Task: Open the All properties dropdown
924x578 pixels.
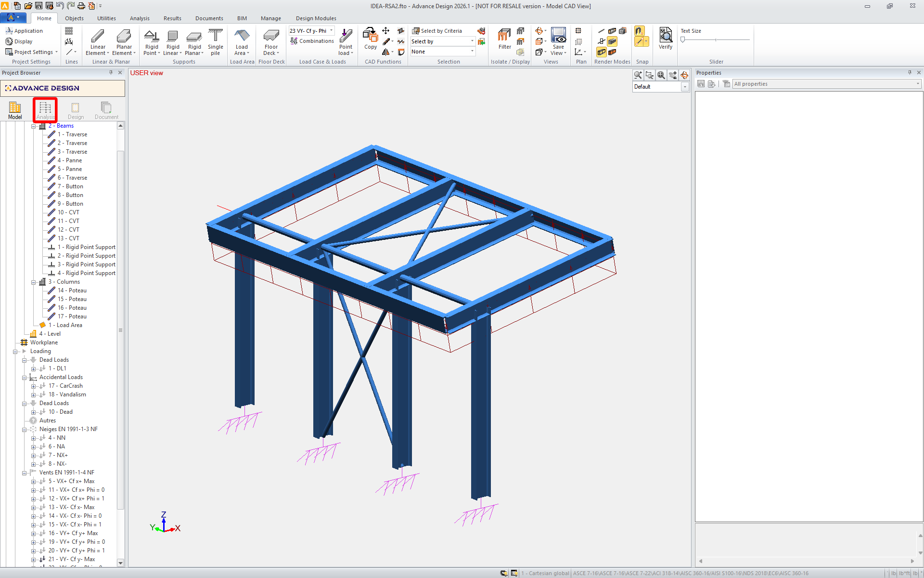Action: point(918,84)
